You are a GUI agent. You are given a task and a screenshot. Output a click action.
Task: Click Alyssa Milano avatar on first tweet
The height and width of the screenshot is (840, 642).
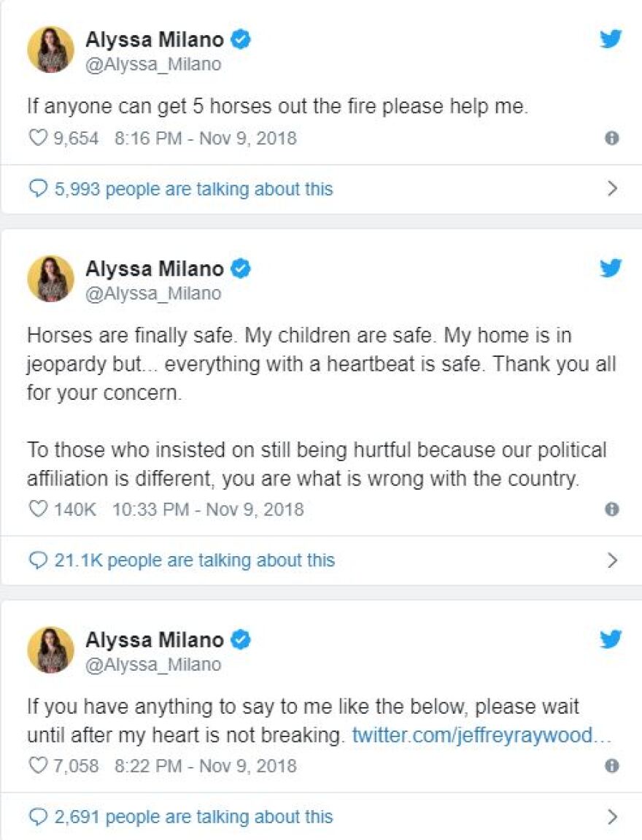[51, 50]
